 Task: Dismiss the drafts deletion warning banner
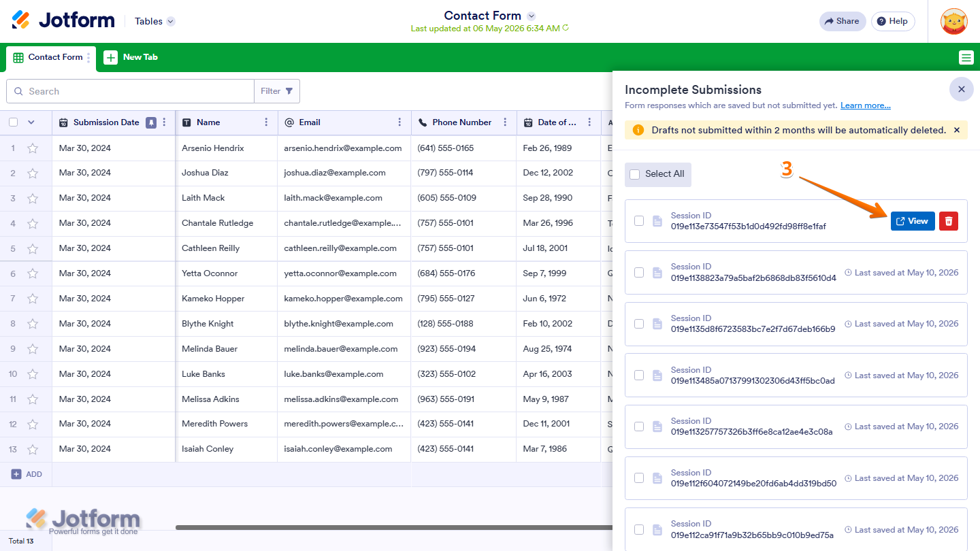956,130
